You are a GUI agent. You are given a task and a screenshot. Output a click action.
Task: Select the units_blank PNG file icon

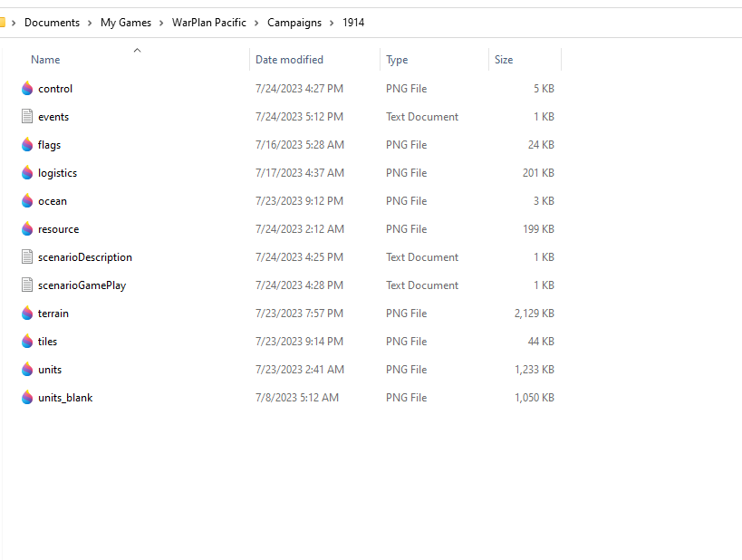pyautogui.click(x=27, y=398)
